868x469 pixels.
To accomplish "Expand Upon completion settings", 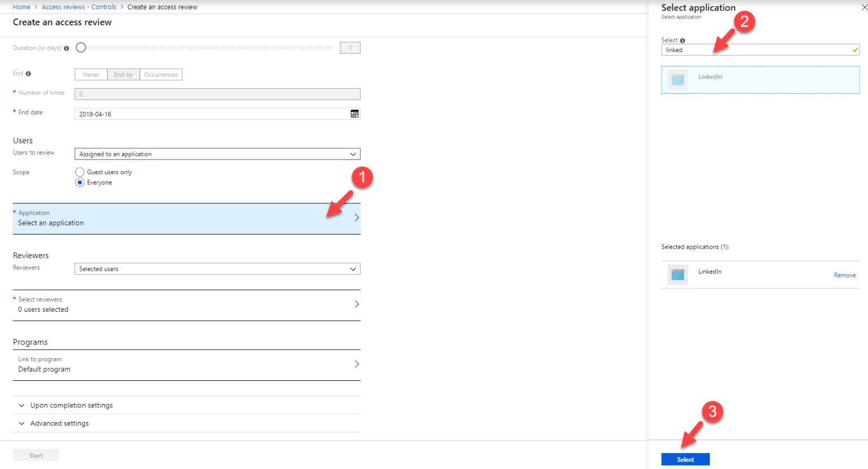I will tap(72, 405).
